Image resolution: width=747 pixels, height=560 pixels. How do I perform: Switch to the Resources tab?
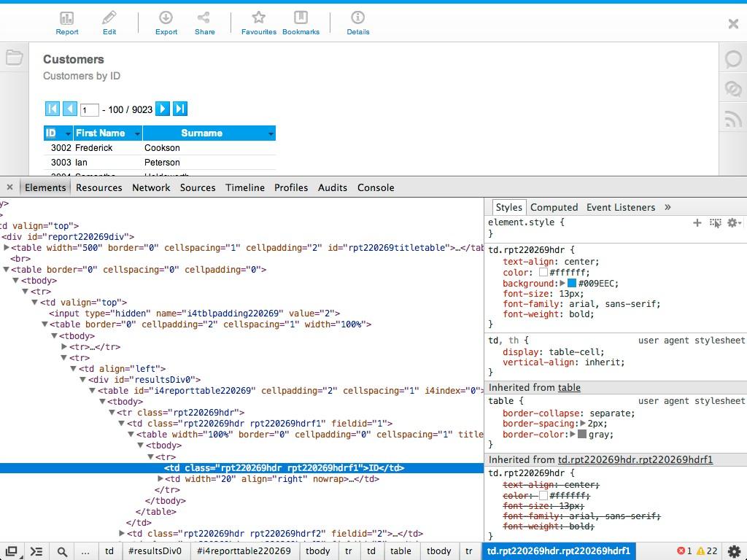pyautogui.click(x=99, y=187)
